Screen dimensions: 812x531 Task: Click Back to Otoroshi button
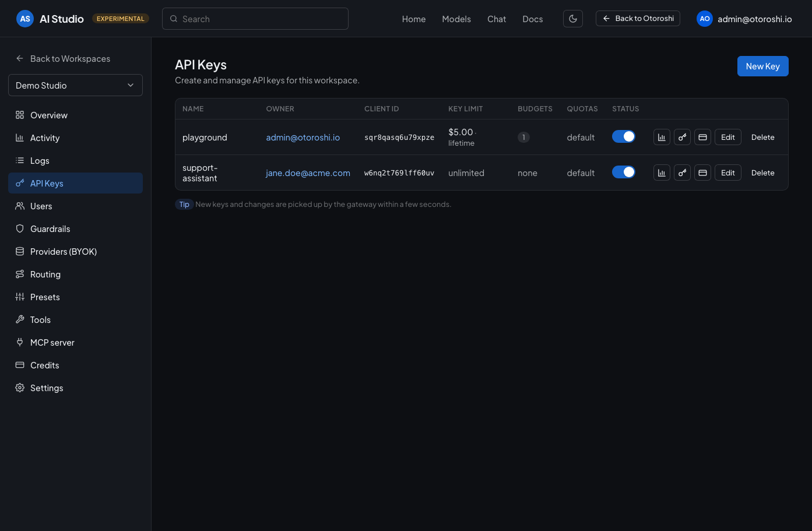pos(638,19)
